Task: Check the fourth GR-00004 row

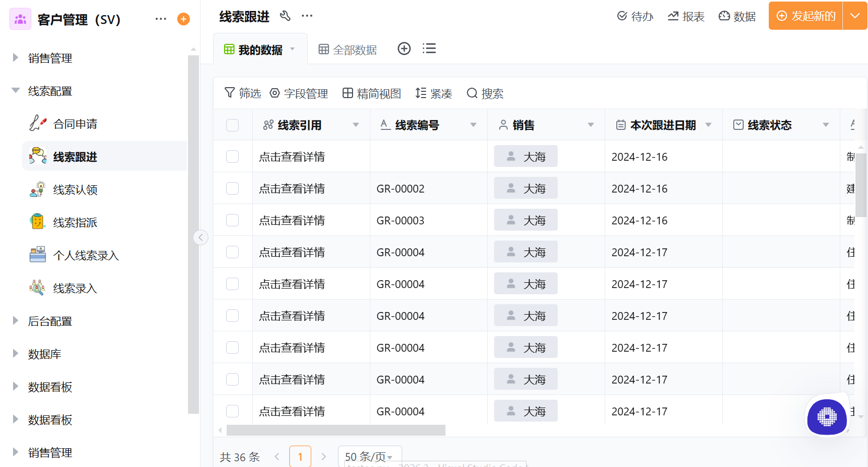Action: click(232, 348)
